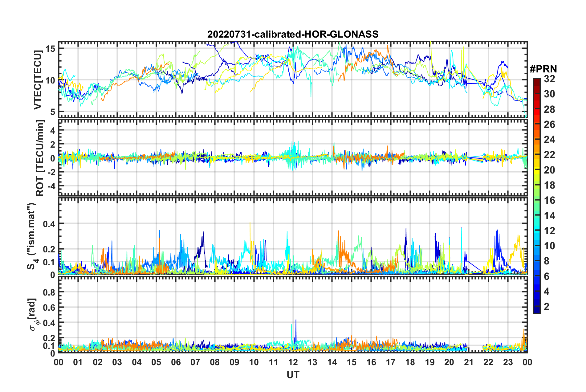Select the ROT y-axis tick "-2"
586x392 pixels.
pyautogui.click(x=51, y=173)
